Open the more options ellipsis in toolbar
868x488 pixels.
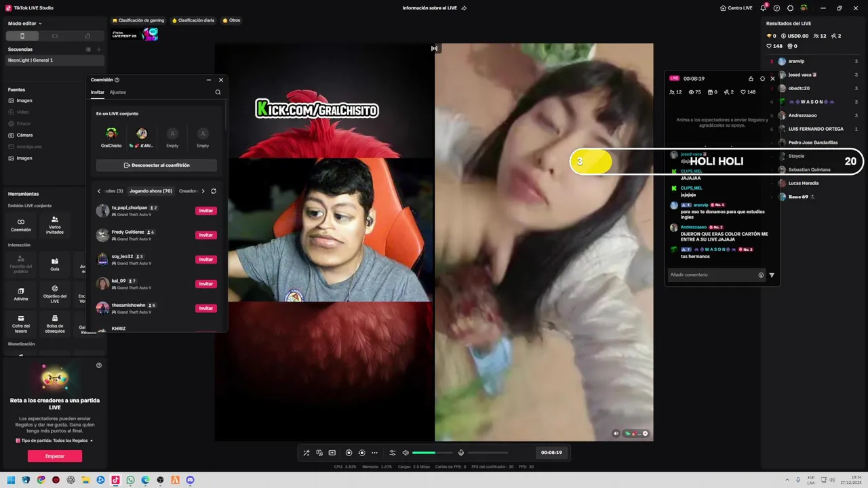click(x=374, y=453)
